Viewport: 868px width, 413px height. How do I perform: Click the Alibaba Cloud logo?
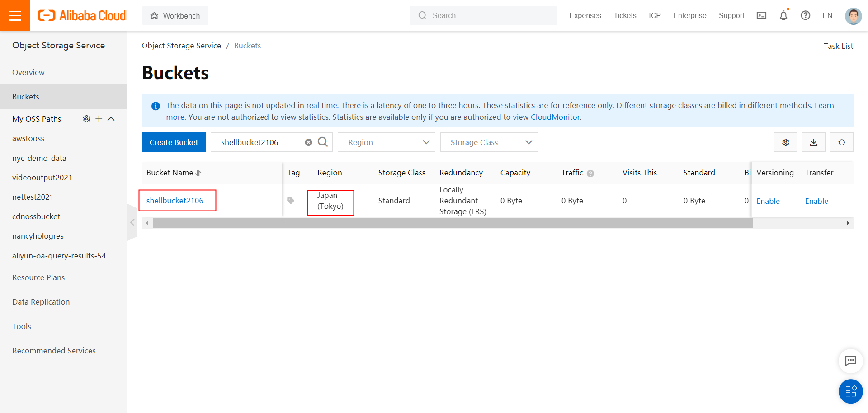click(82, 15)
